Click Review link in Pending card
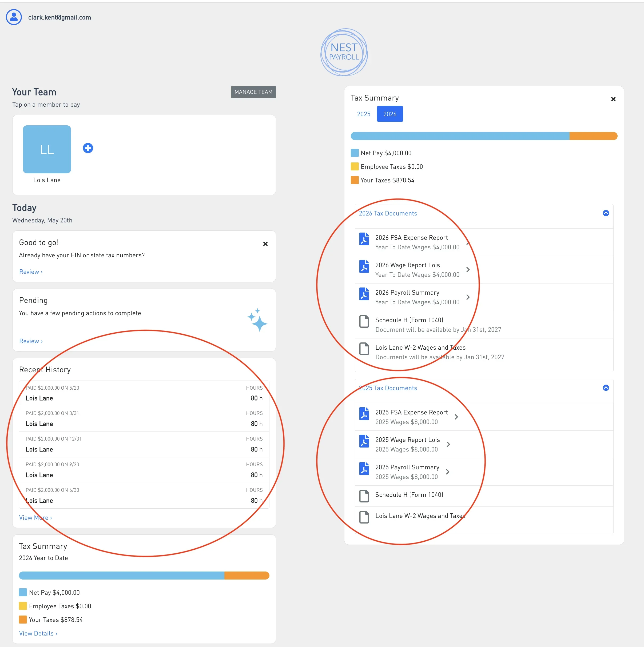Screen dimensions: 644x647 pyautogui.click(x=31, y=341)
